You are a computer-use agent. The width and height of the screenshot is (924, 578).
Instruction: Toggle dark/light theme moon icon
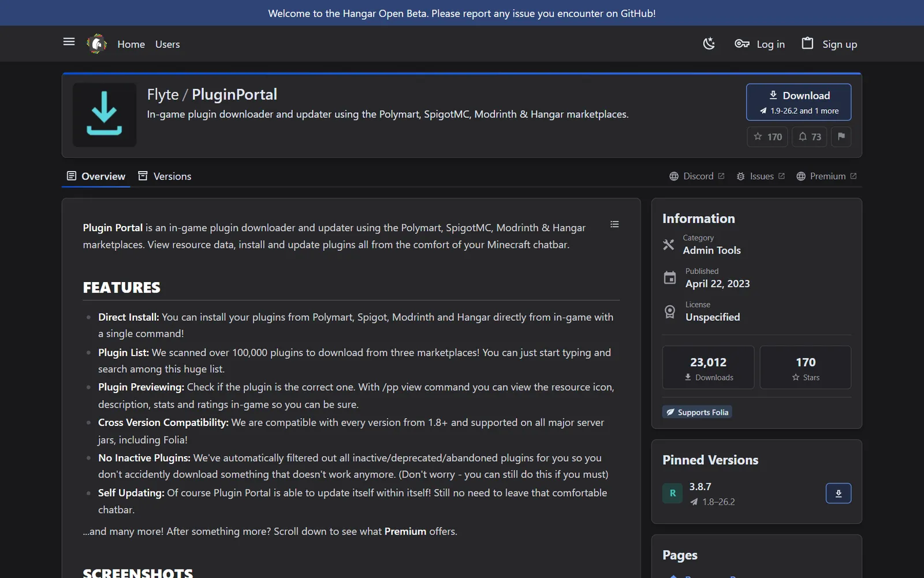pyautogui.click(x=709, y=44)
